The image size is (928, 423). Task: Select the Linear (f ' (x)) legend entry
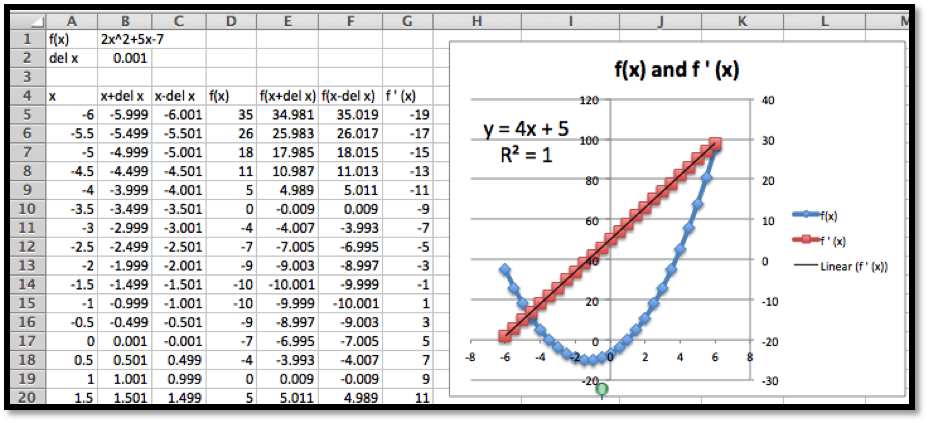(842, 266)
